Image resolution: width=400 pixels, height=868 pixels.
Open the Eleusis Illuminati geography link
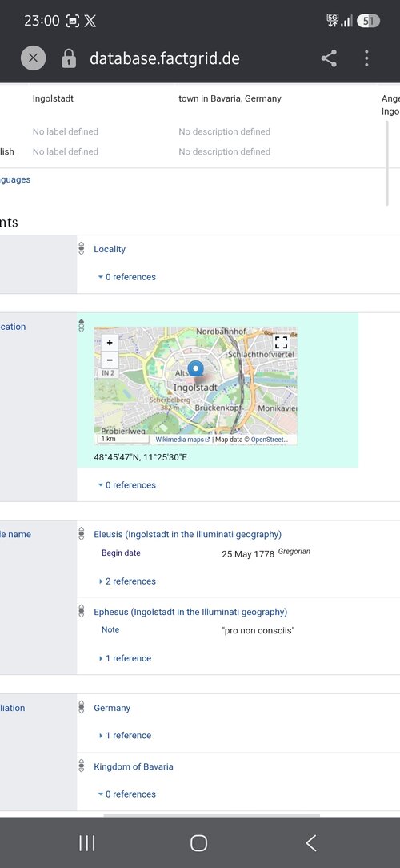pos(187,534)
